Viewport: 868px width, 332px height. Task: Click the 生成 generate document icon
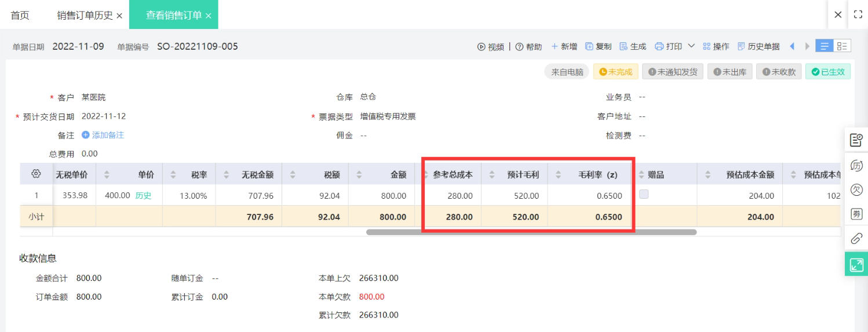click(624, 47)
